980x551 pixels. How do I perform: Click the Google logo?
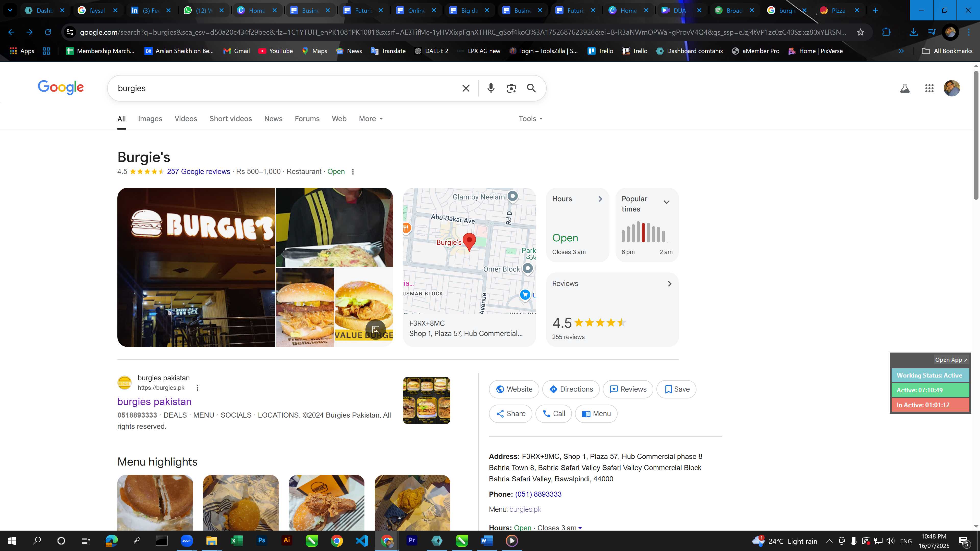[x=61, y=87]
